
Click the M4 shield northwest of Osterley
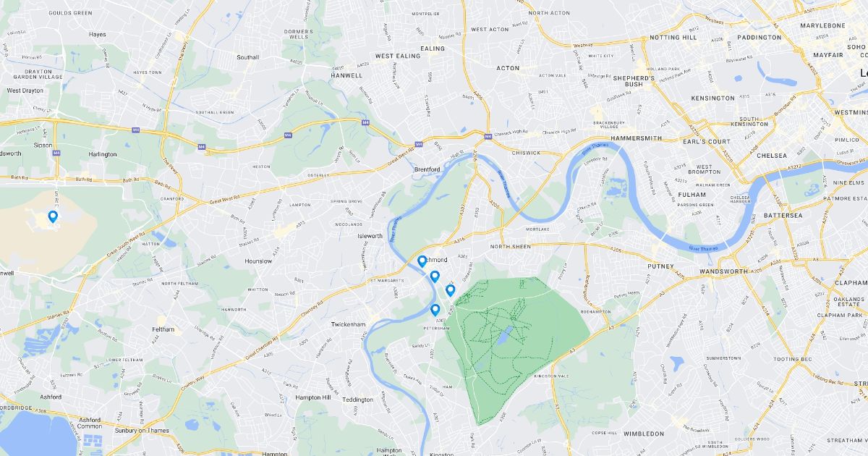[x=288, y=135]
